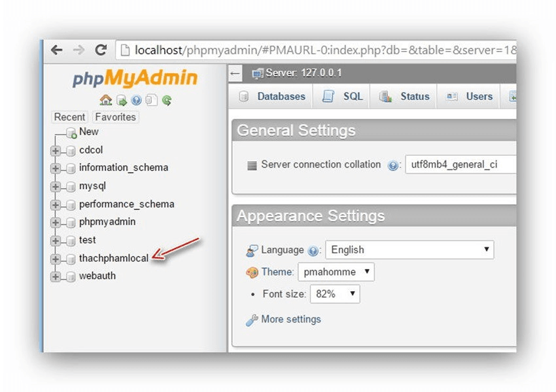The height and width of the screenshot is (392, 556).
Task: Expand the thachphamlocal database node
Action: [56, 259]
